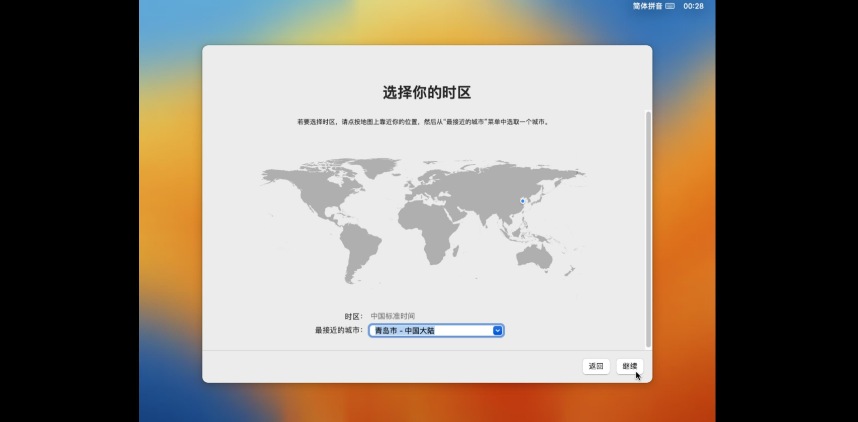Click the 中国标准时间 time zone value
Viewport: 858px width, 422px height.
click(392, 316)
